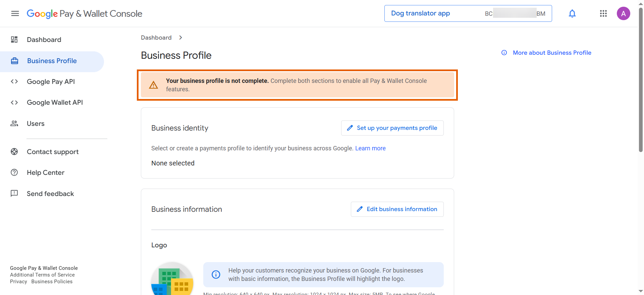Click the business logo thumbnail

pos(172,279)
